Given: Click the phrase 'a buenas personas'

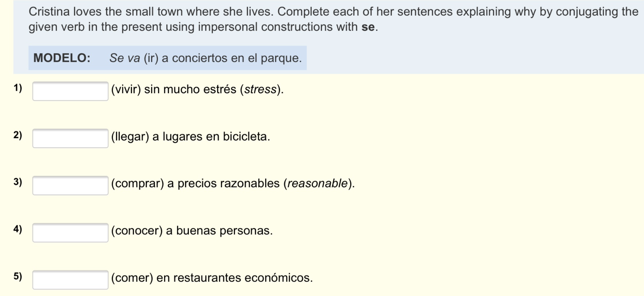Looking at the screenshot, I should point(219,231).
